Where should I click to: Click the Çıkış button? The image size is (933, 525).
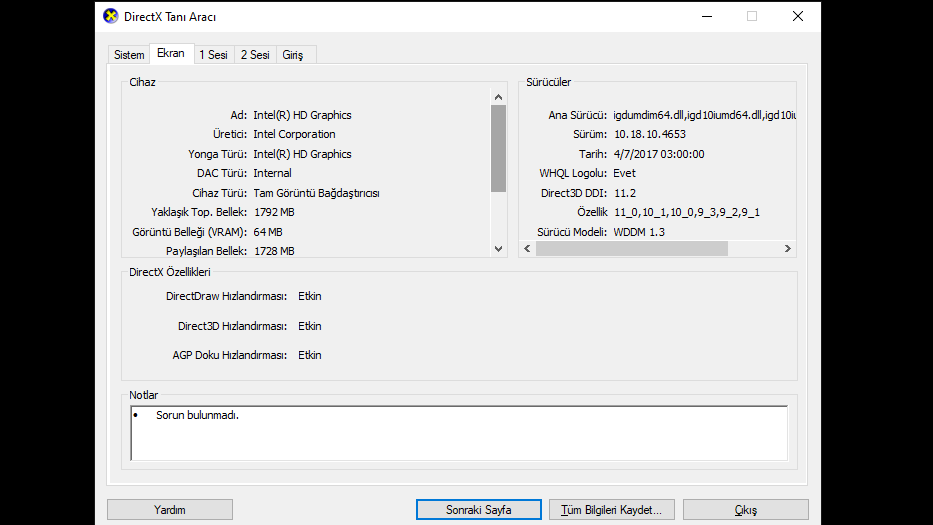(746, 510)
